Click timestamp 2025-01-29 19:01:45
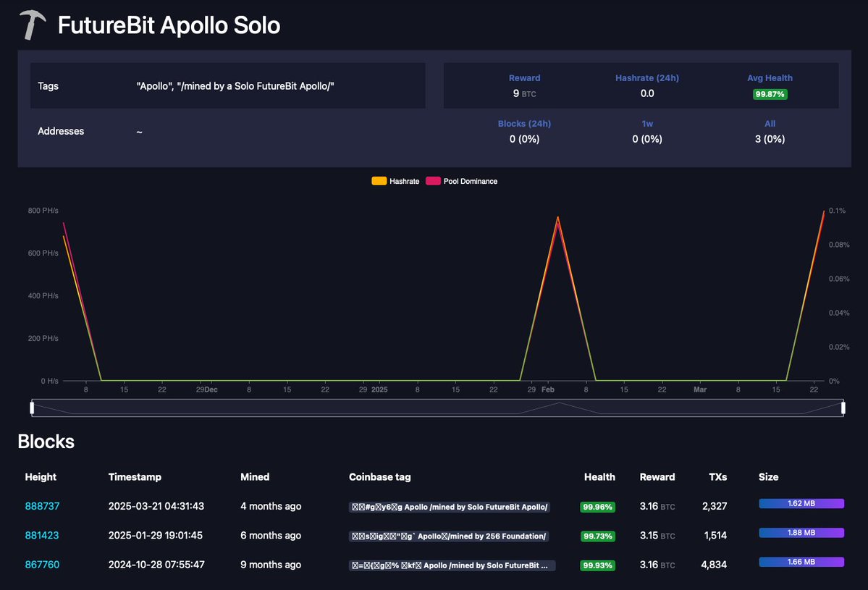This screenshot has height=590, width=868. pyautogui.click(x=156, y=535)
